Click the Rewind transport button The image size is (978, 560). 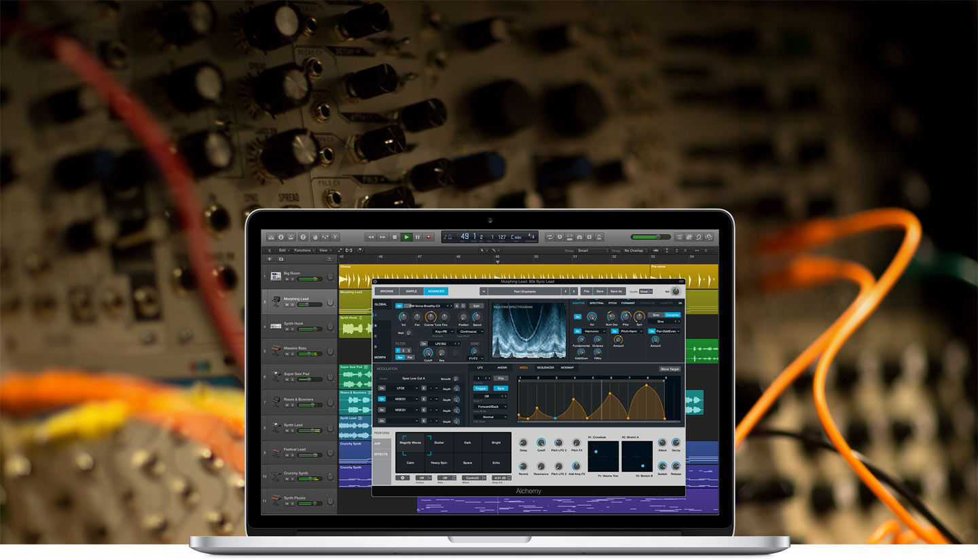[x=371, y=237]
